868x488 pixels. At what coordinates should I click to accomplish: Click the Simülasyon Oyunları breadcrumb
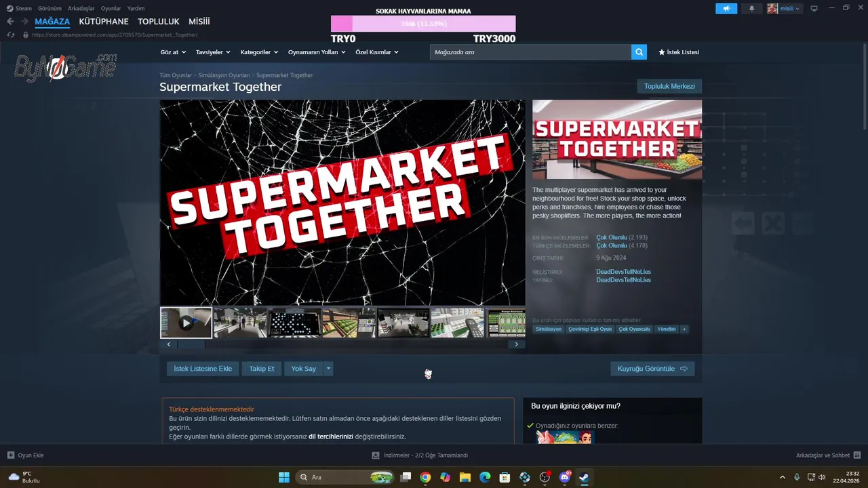tap(224, 75)
